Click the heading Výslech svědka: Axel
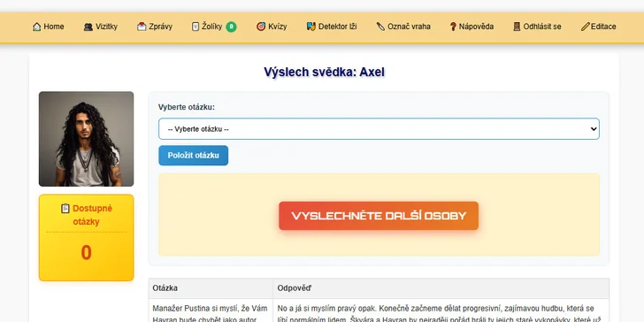The width and height of the screenshot is (644, 322). pos(324,73)
